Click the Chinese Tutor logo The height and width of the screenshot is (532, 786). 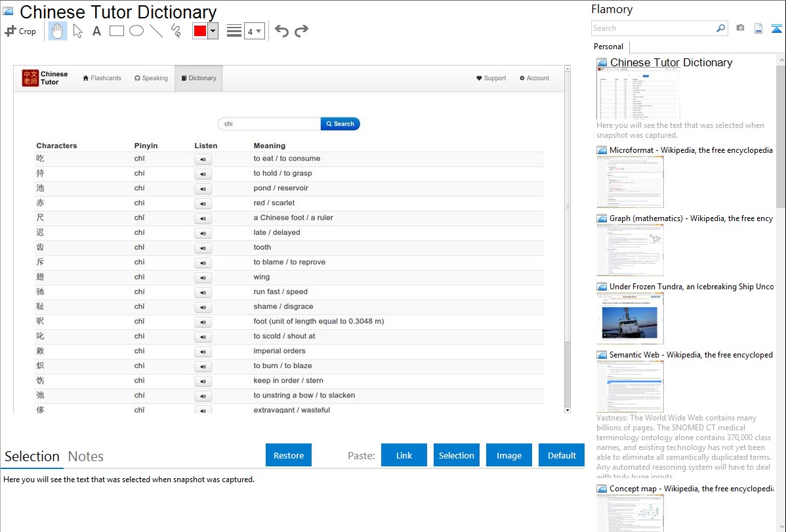(x=45, y=78)
